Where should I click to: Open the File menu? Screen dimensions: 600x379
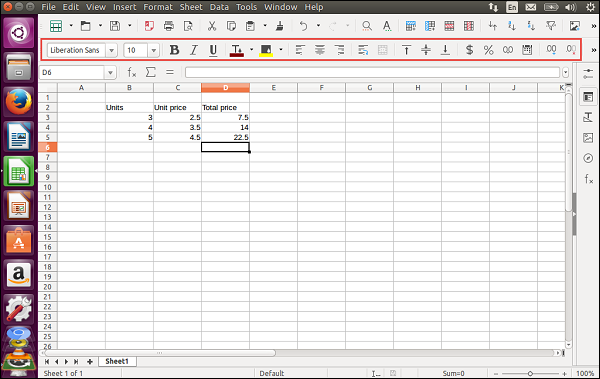48,7
